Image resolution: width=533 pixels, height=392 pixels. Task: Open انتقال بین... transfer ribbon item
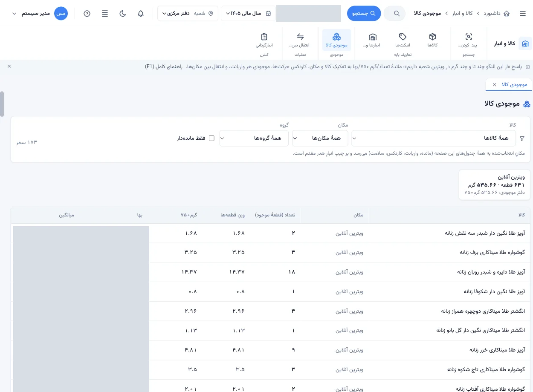300,40
